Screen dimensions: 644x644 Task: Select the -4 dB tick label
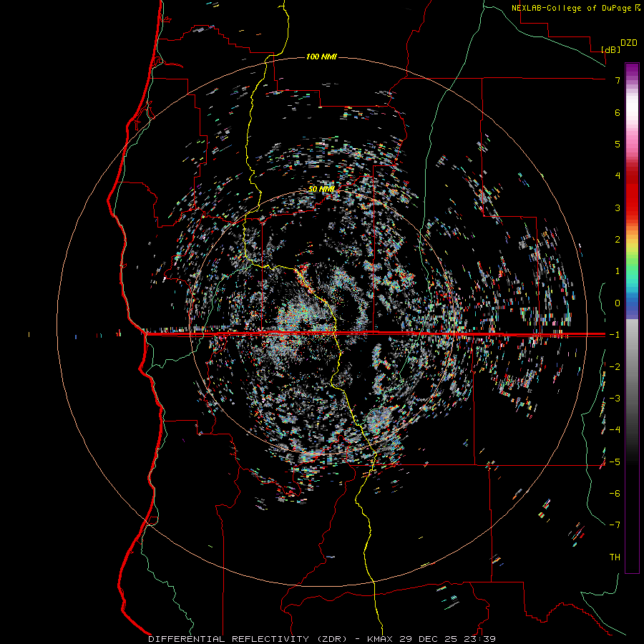tap(615, 430)
